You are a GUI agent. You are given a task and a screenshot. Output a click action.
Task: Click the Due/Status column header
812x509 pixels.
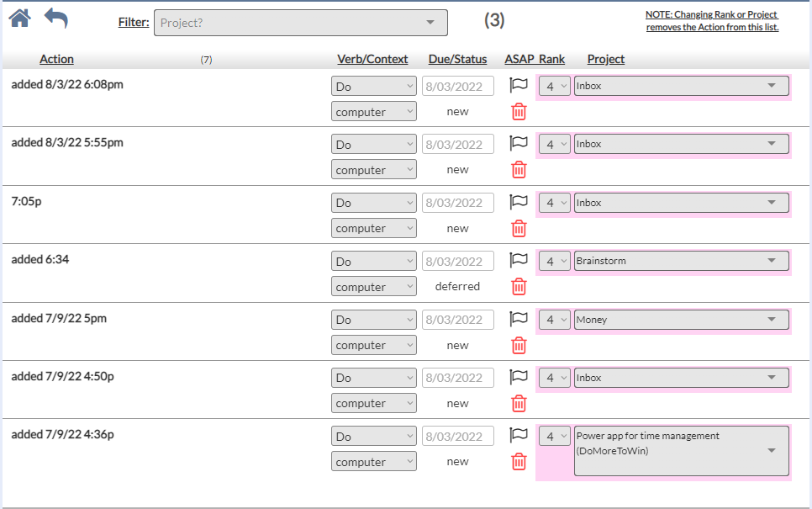coord(457,60)
